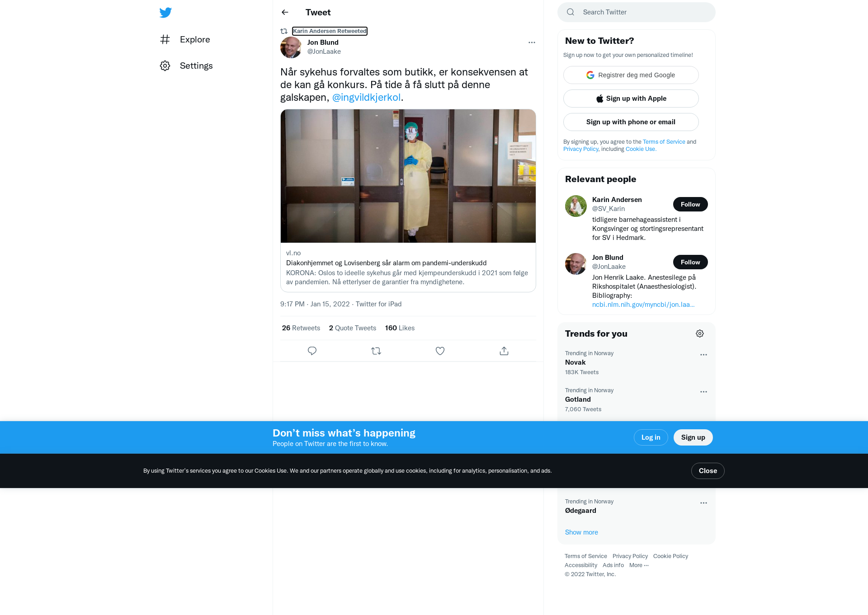Open the @ingvildkjerkol mention link
Viewport: 868px width, 615px height.
click(x=366, y=97)
